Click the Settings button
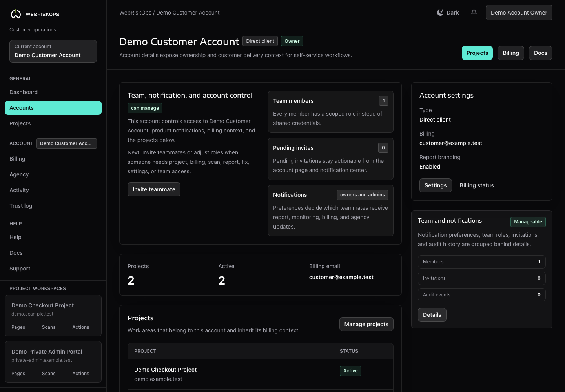565x392 pixels. (x=436, y=185)
